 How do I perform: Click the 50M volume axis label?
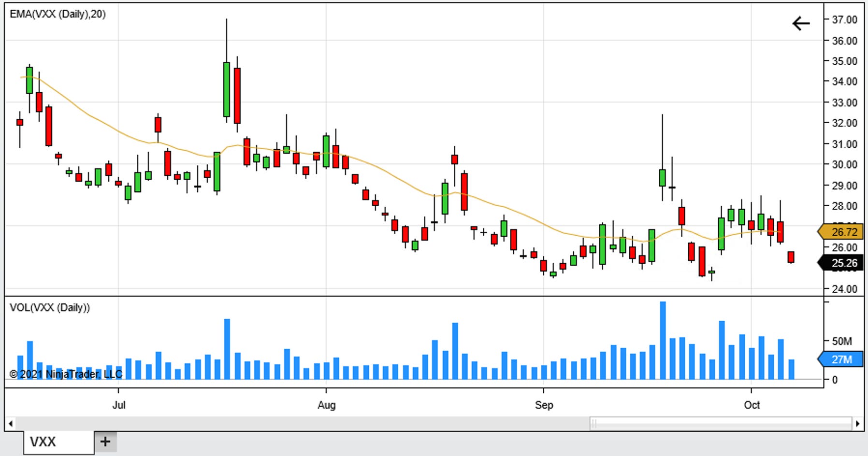click(x=842, y=341)
